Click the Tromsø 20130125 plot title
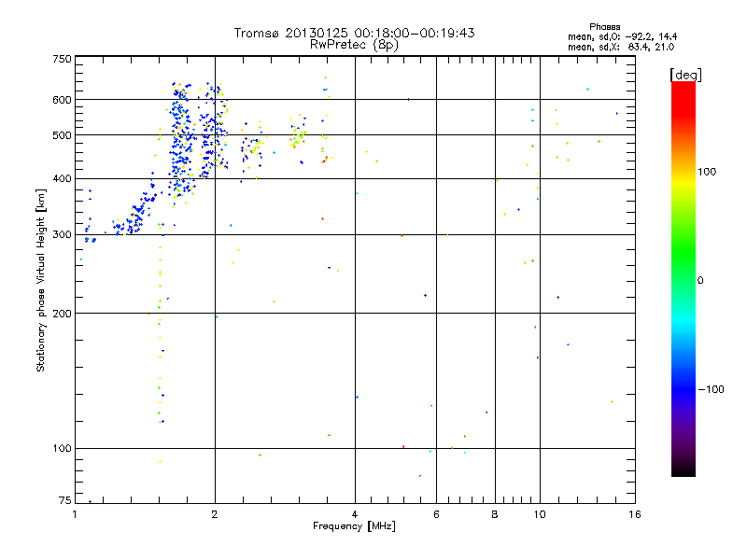The image size is (747, 560). [x=354, y=33]
